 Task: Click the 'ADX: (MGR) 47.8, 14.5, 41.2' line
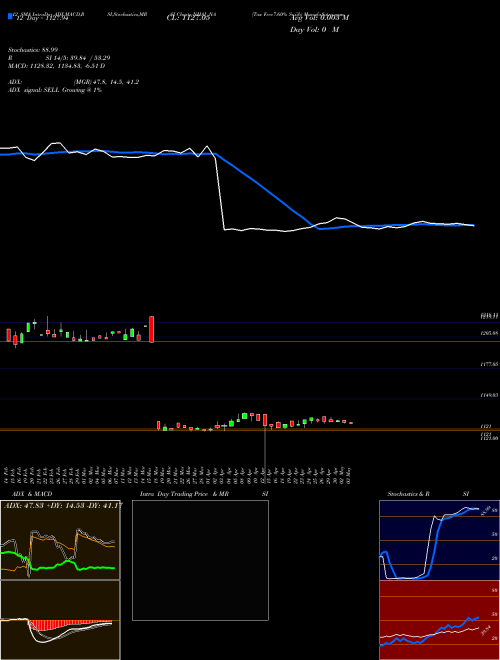73,82
